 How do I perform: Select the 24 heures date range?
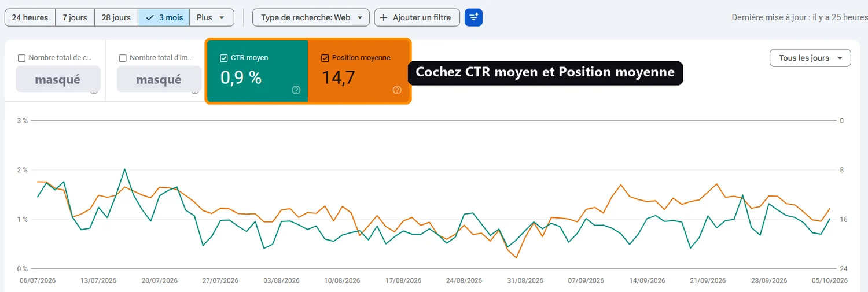[30, 17]
